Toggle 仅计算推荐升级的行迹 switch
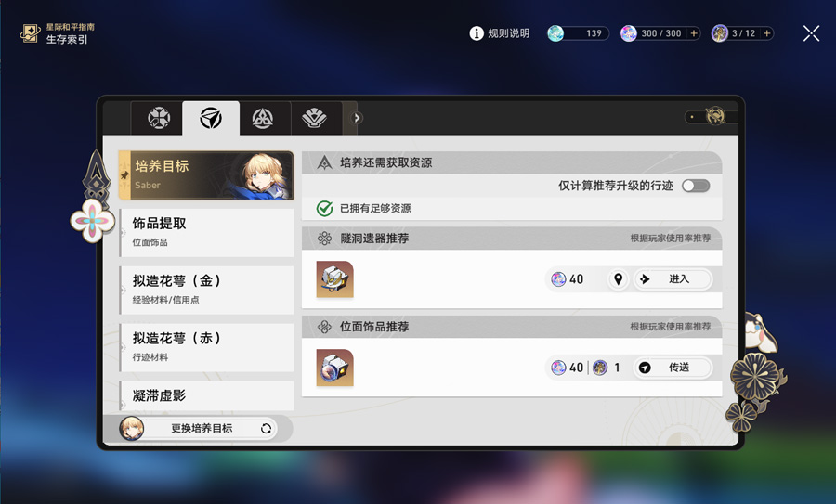 point(696,186)
